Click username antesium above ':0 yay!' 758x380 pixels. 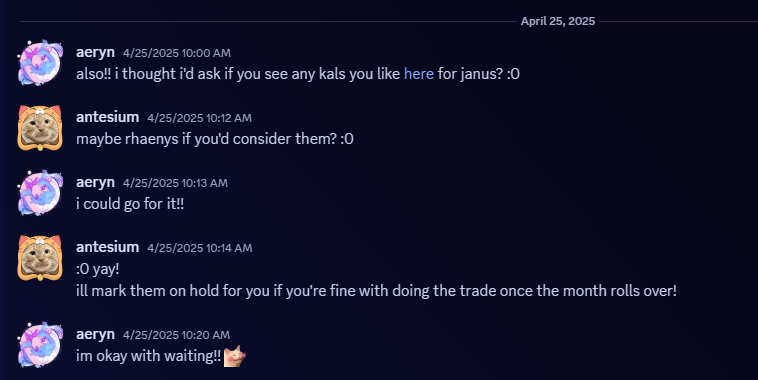pos(107,247)
